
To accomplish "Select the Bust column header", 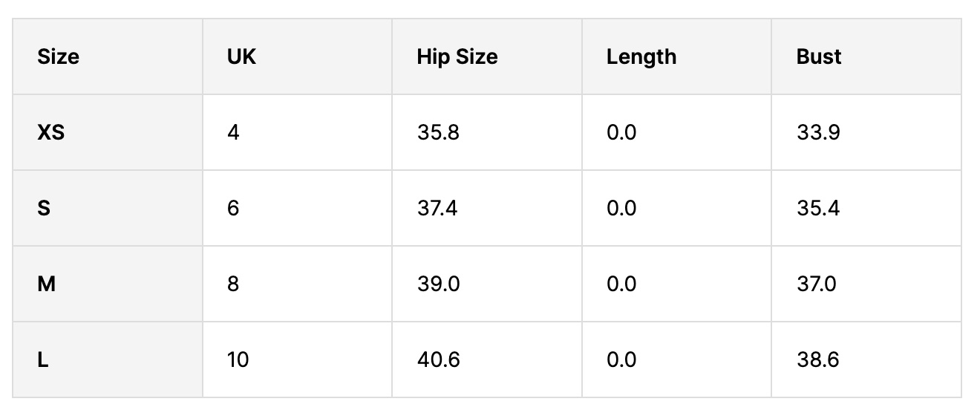I will coord(818,57).
